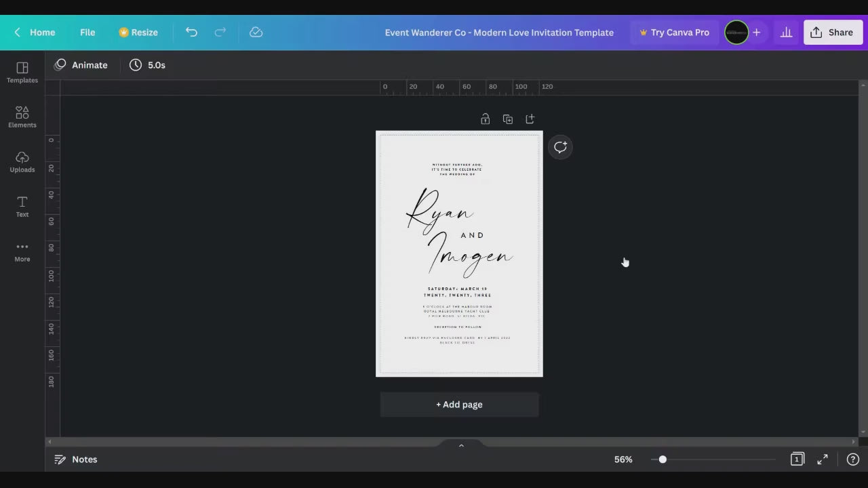Open the 56% zoom level menu
The image size is (868, 488).
click(x=623, y=460)
